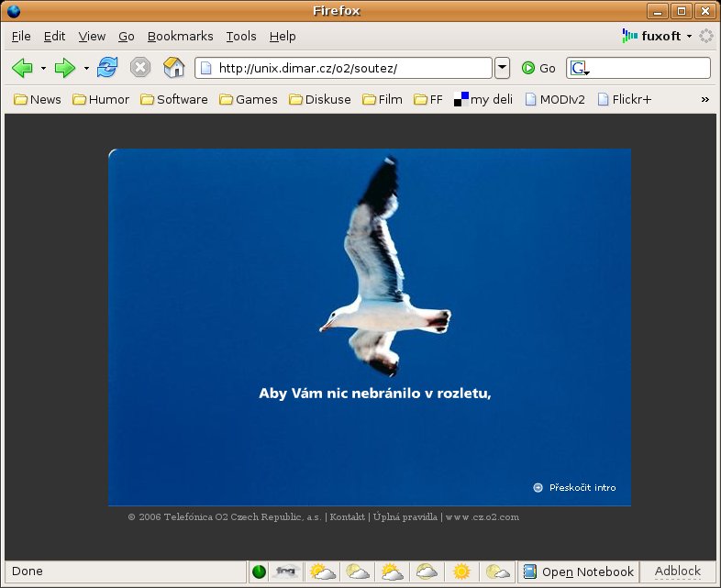Open the Humor bookmarks folder
Image resolution: width=721 pixels, height=588 pixels.
(101, 99)
